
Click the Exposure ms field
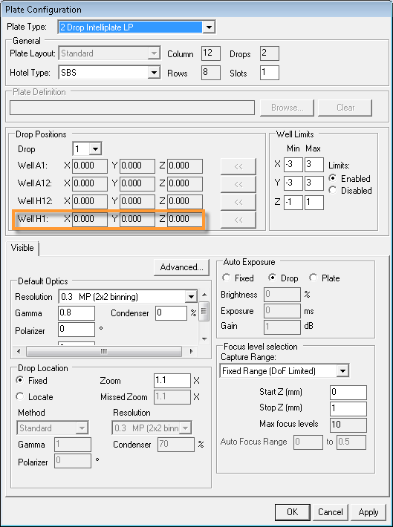click(282, 311)
